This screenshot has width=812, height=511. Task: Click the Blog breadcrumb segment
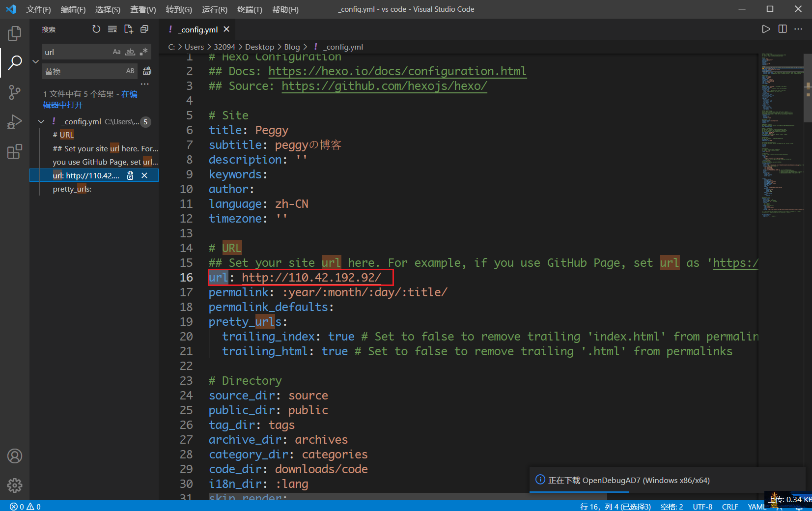[x=292, y=47]
